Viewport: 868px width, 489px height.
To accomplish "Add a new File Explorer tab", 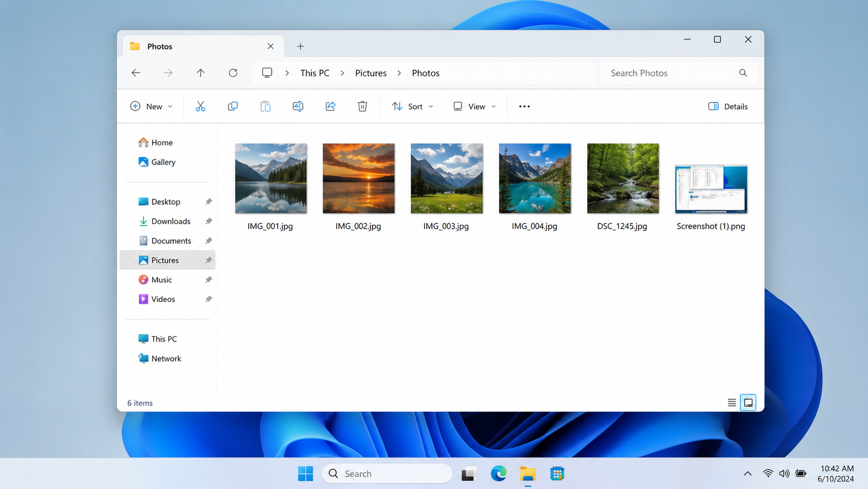I will (x=300, y=46).
